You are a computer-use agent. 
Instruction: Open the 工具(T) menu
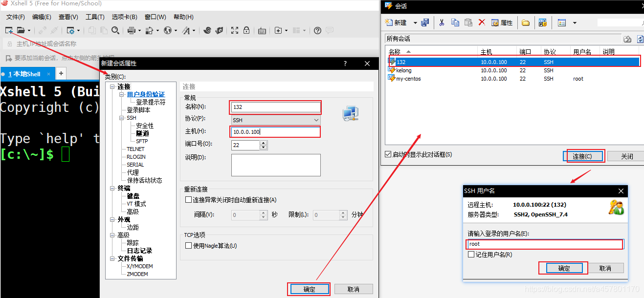[95, 17]
